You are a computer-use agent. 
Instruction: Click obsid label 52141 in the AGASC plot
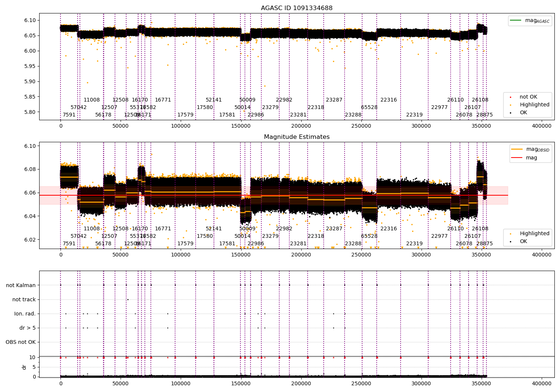214,100
